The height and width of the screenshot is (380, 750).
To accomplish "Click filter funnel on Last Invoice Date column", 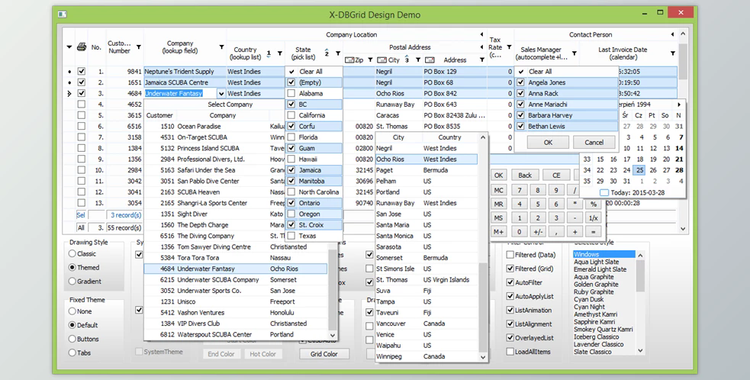I will tap(673, 54).
